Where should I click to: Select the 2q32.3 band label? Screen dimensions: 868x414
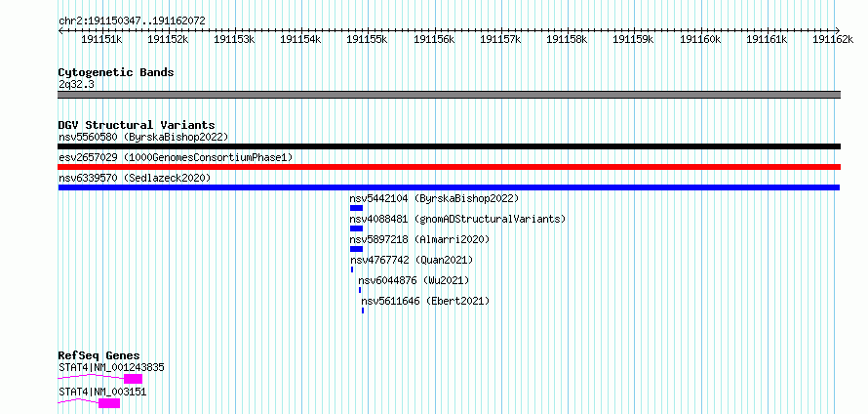74,84
